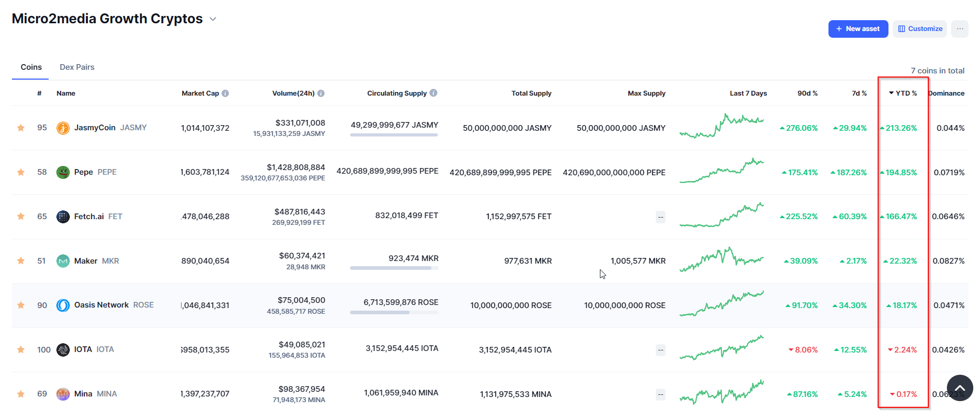The height and width of the screenshot is (413, 980).
Task: Toggle favorite star for Maker
Action: click(21, 261)
